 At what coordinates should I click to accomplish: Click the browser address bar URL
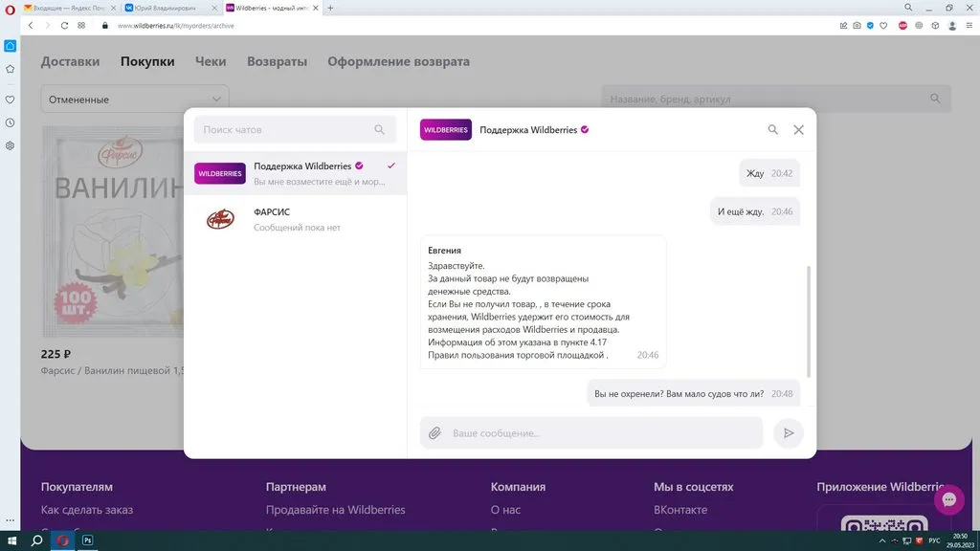click(176, 26)
